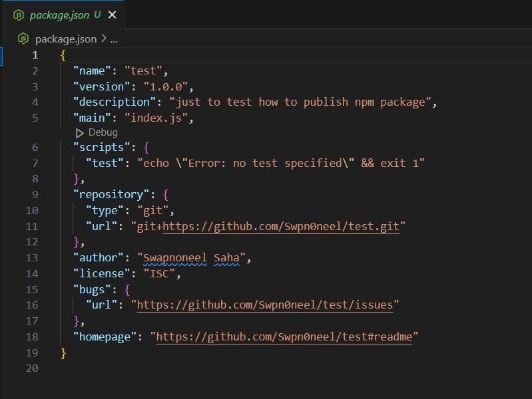This screenshot has width=532, height=399.
Task: Click the "repository" key text
Action: click(x=111, y=195)
